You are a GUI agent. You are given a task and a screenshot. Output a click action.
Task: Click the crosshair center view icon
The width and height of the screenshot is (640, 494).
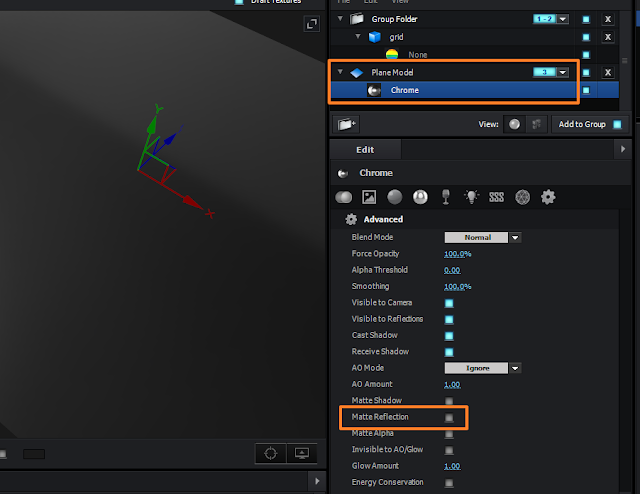point(271,453)
